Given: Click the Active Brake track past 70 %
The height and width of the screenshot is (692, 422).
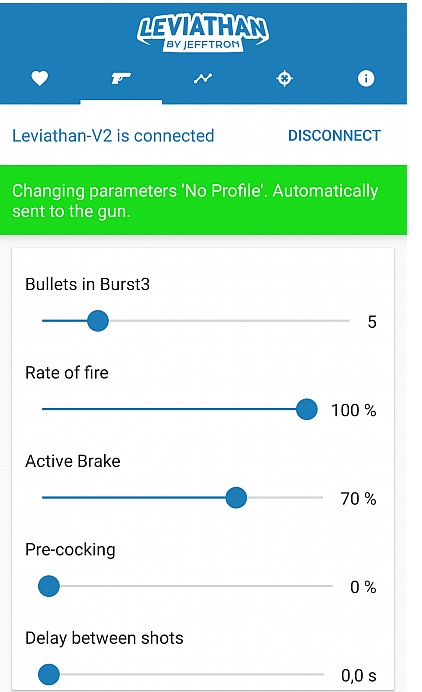Looking at the screenshot, I should click(285, 497).
